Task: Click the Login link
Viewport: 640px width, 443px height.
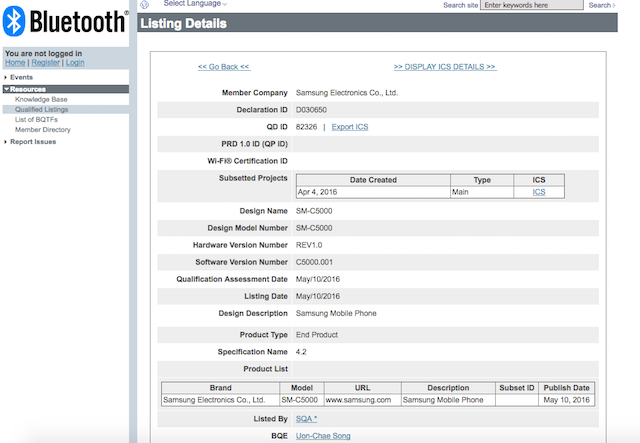Action: click(x=77, y=62)
